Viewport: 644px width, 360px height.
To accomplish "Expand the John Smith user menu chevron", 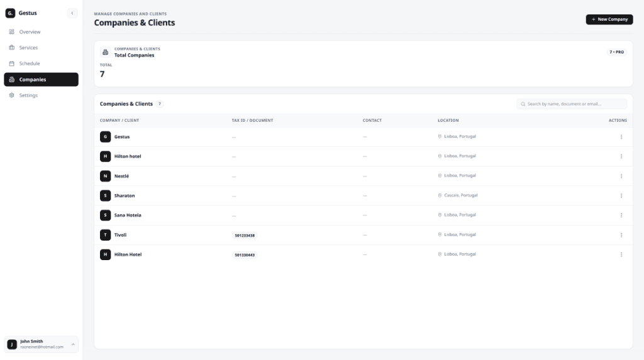I will tap(73, 344).
